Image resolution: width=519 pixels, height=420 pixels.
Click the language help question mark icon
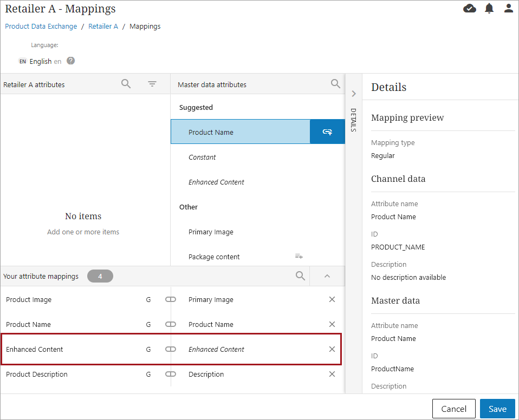click(x=71, y=61)
